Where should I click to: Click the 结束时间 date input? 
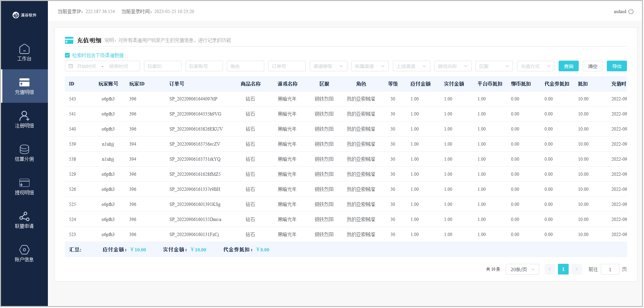pyautogui.click(x=118, y=66)
